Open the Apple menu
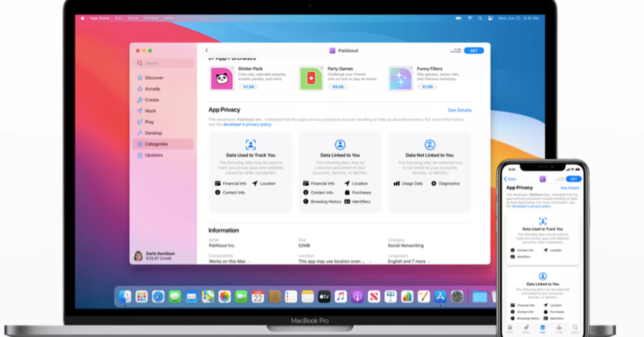Screen dimensions: 644x337 pyautogui.click(x=83, y=18)
